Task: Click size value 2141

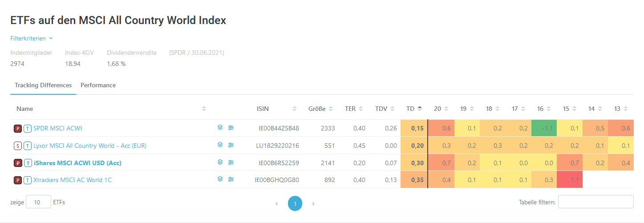Action: pos(328,163)
